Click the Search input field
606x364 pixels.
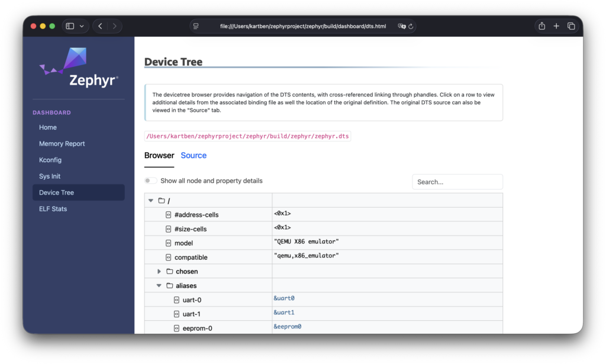pos(457,182)
